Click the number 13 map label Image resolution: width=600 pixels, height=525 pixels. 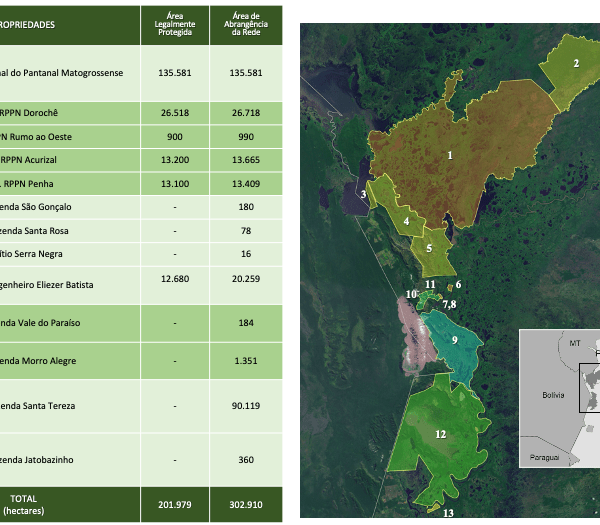tap(447, 513)
